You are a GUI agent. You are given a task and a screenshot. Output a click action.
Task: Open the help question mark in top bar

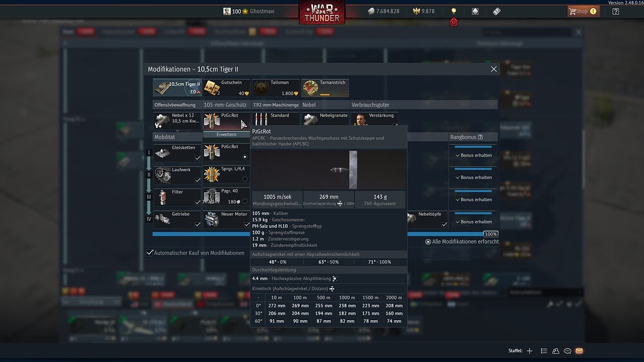[x=615, y=11]
